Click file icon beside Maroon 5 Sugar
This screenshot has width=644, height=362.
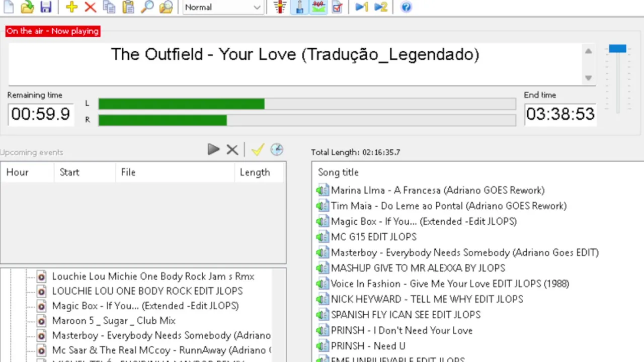[x=42, y=321]
